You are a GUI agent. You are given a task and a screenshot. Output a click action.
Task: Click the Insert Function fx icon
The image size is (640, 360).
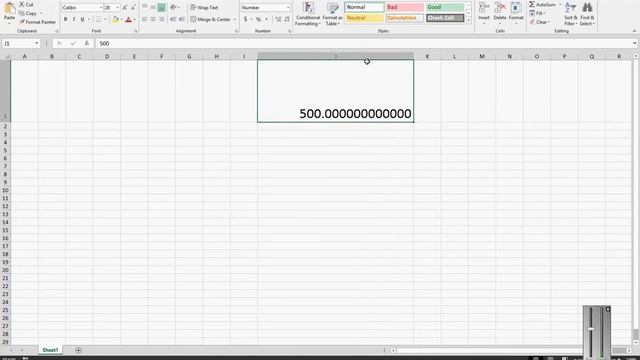coord(87,43)
